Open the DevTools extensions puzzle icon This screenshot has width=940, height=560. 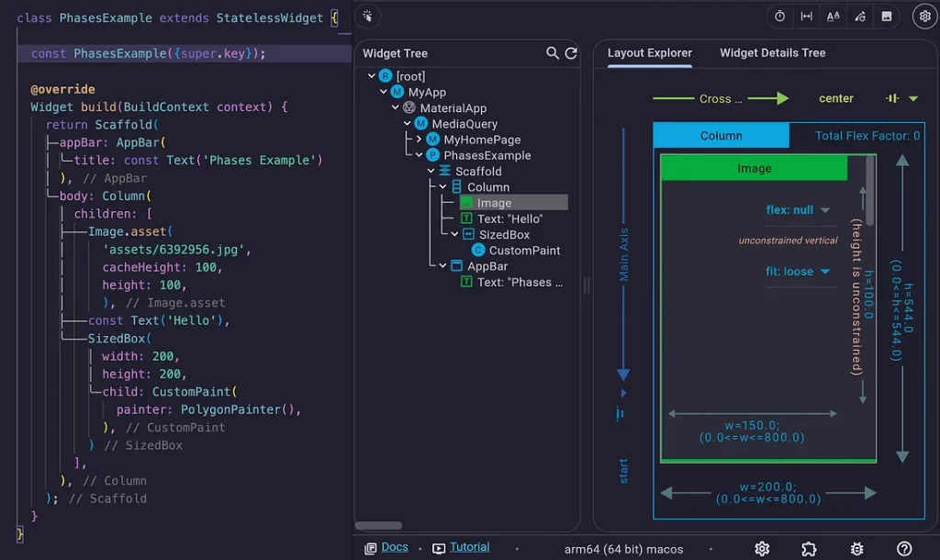pos(809,549)
